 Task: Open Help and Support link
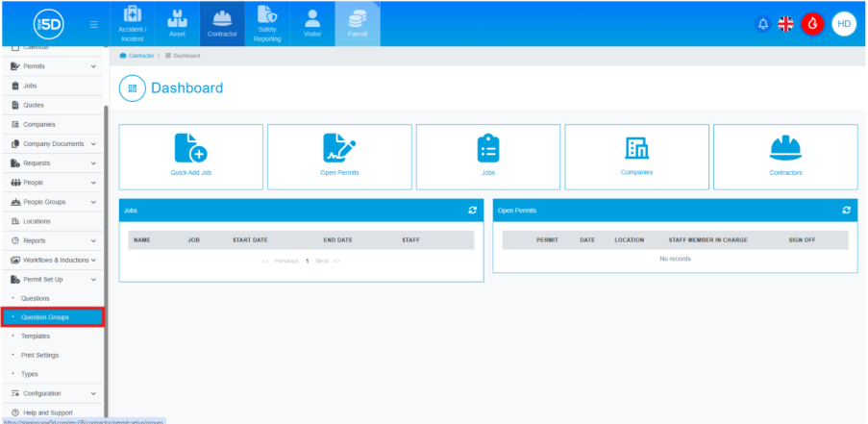coord(47,412)
